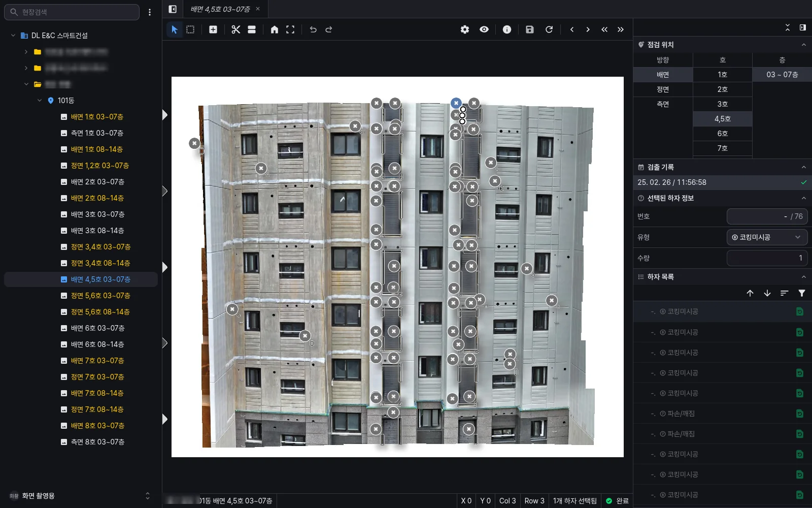Toggle the right side panel icon
This screenshot has width=812, height=508.
[x=803, y=27]
